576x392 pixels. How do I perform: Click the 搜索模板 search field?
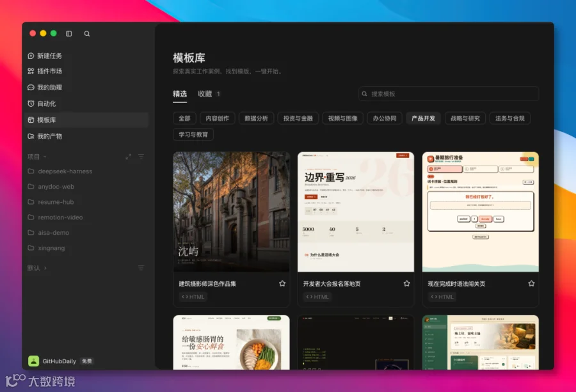click(x=449, y=94)
